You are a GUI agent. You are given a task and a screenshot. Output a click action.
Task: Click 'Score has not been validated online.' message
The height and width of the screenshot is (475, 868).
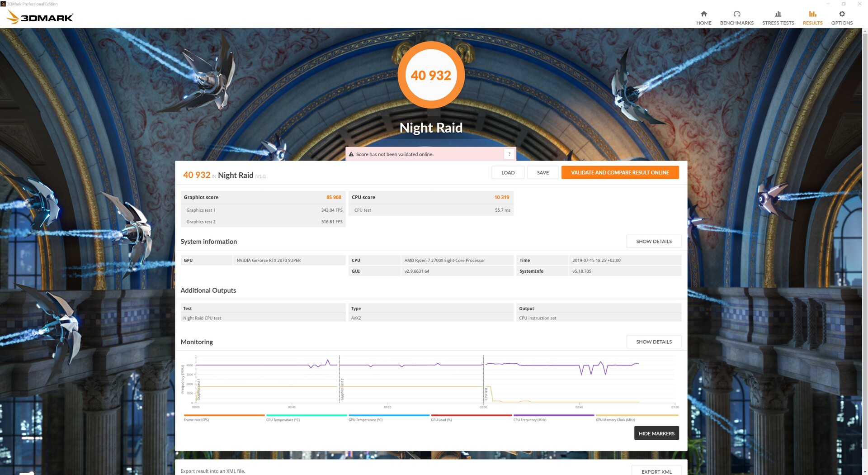click(x=395, y=154)
